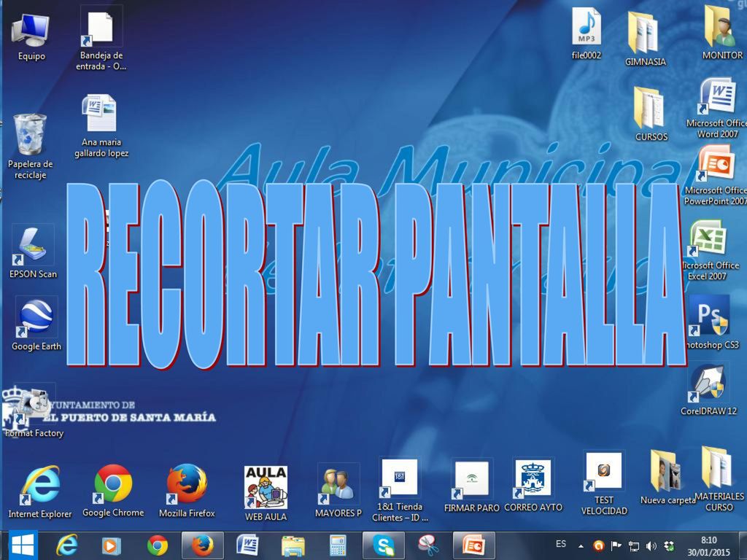Select the MONITOR folder
Image resolution: width=747 pixels, height=560 pixels.
pos(721,34)
